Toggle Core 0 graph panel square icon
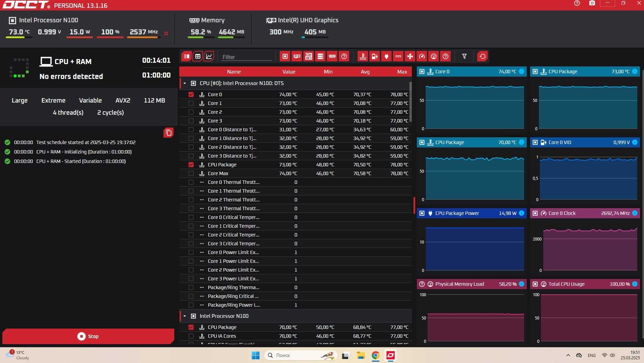 click(422, 72)
